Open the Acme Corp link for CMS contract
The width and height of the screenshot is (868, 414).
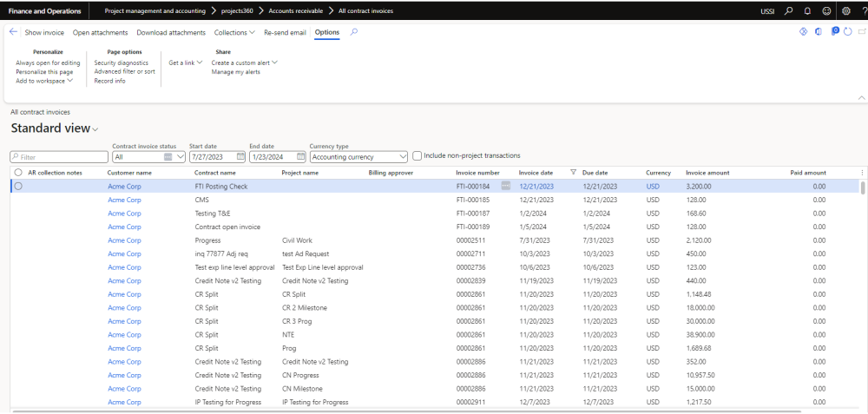pos(124,200)
